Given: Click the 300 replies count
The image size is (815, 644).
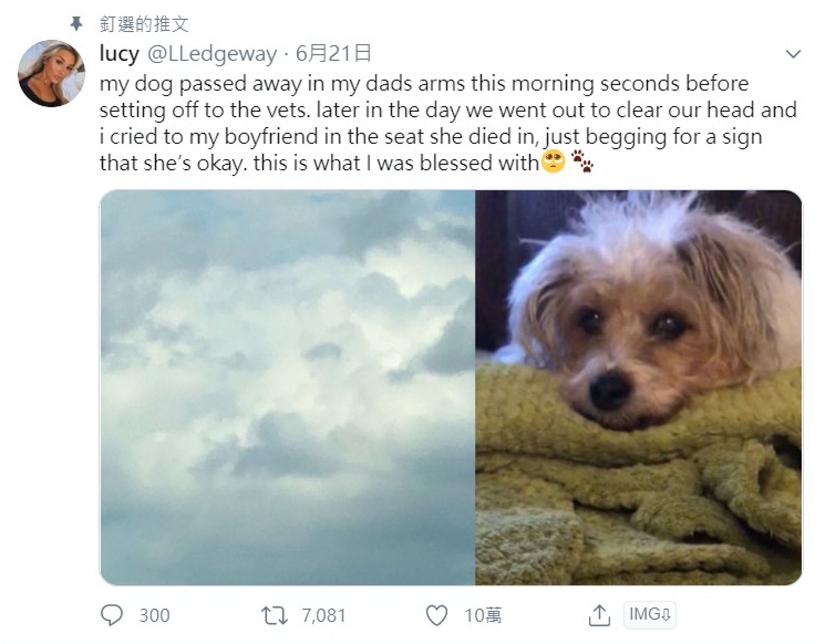Looking at the screenshot, I should 155,616.
